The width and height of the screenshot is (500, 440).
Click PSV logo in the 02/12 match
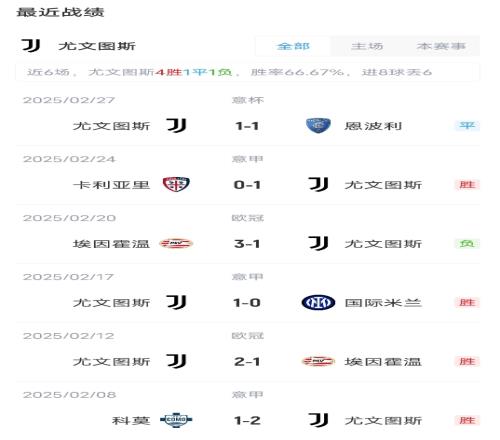(x=318, y=361)
